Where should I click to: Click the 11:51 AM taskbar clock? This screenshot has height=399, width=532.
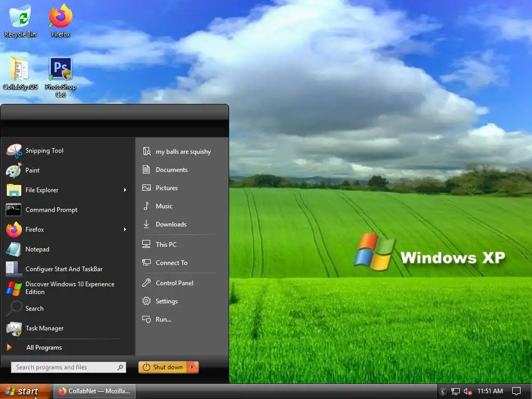pyautogui.click(x=490, y=391)
